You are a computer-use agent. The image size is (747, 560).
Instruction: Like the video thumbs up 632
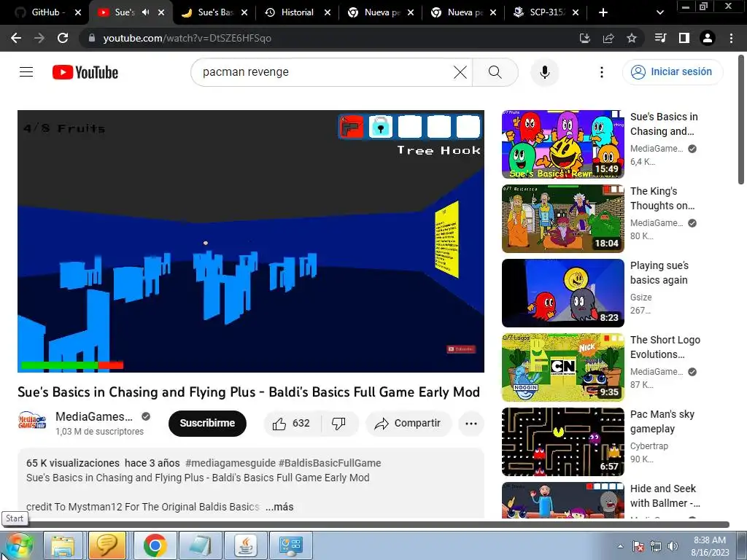click(292, 424)
